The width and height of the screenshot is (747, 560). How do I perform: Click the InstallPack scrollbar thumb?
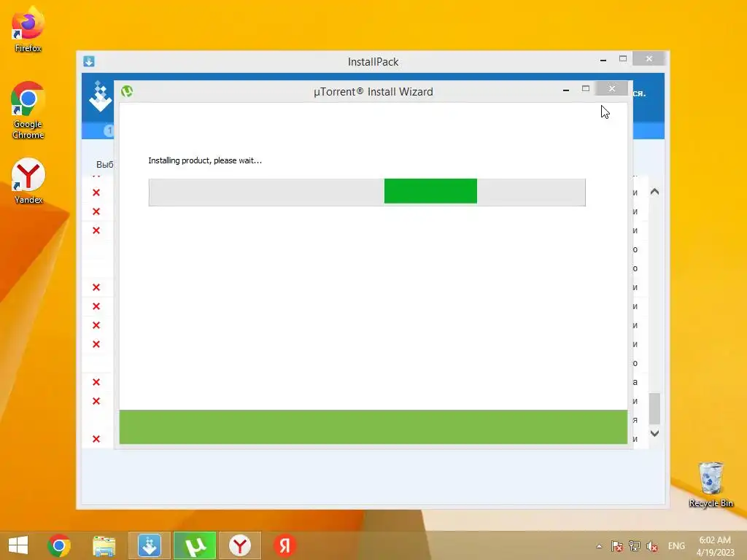(654, 408)
